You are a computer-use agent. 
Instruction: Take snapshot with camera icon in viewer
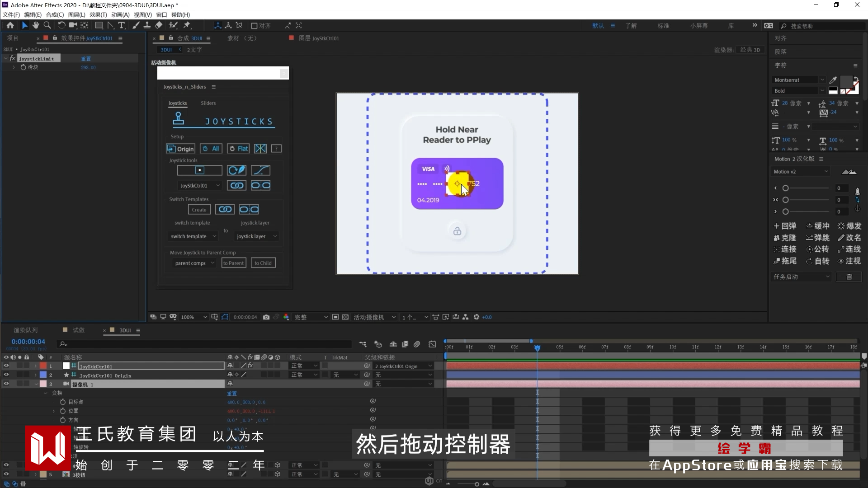(x=266, y=317)
